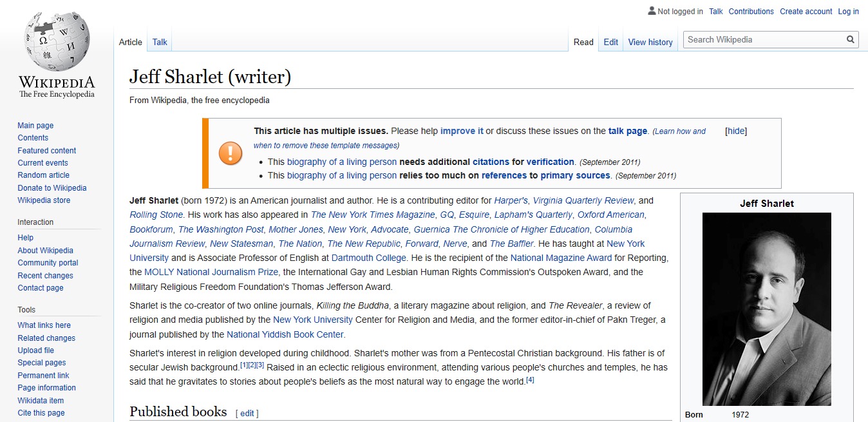Image resolution: width=868 pixels, height=422 pixels.
Task: Open Wikipedia store link
Action: (44, 200)
